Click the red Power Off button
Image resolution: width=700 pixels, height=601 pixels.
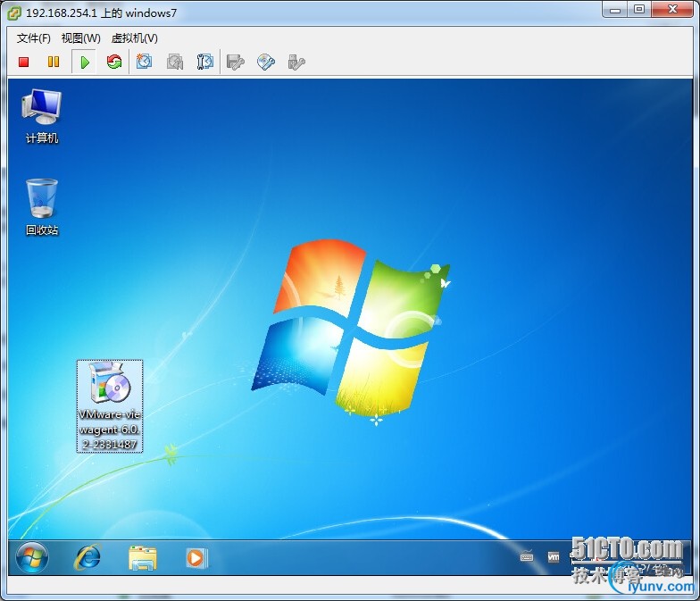click(x=23, y=62)
